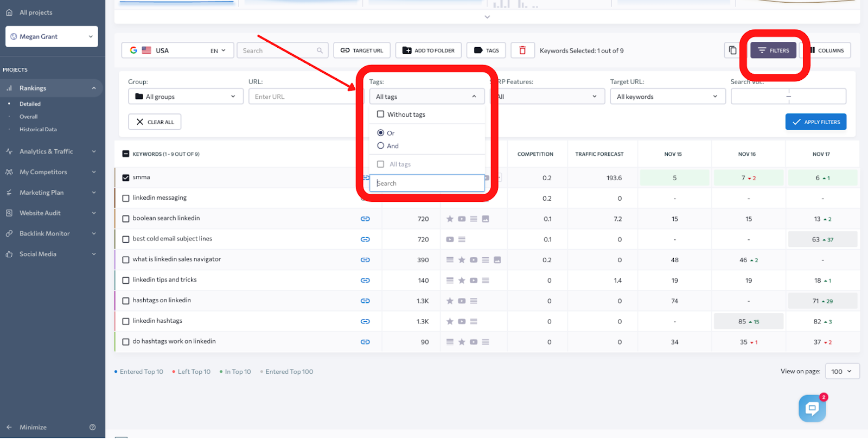This screenshot has width=868, height=445.
Task: Adjust the Search vol. range slider
Action: (x=788, y=97)
